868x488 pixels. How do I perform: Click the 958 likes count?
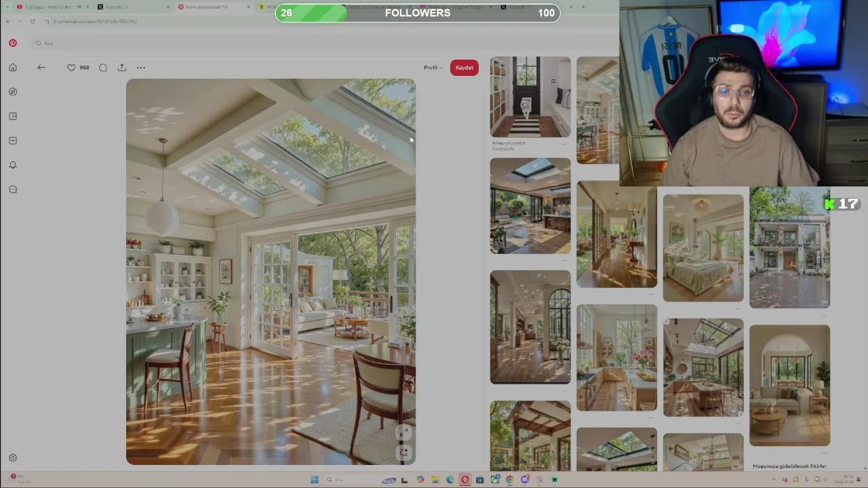click(84, 67)
